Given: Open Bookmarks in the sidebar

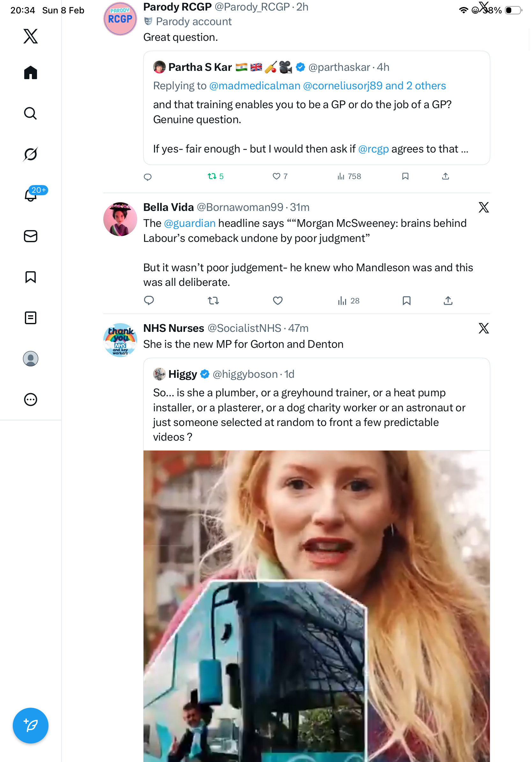Looking at the screenshot, I should coord(31,277).
